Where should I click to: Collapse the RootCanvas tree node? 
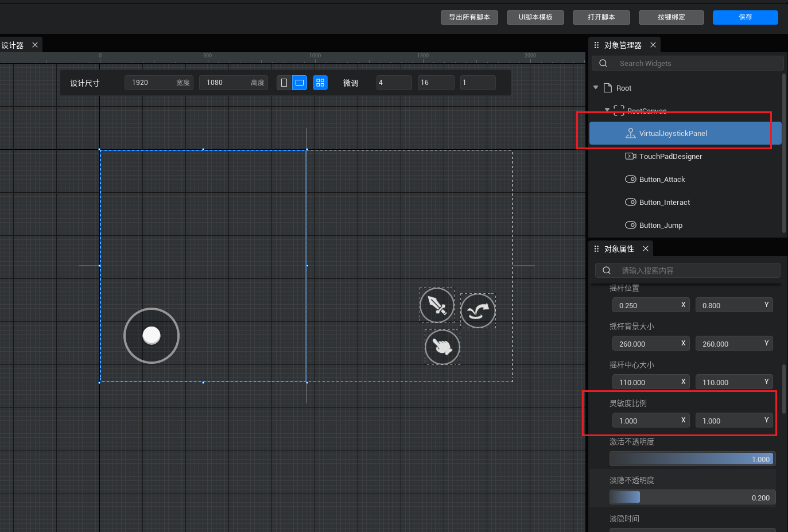click(x=607, y=110)
